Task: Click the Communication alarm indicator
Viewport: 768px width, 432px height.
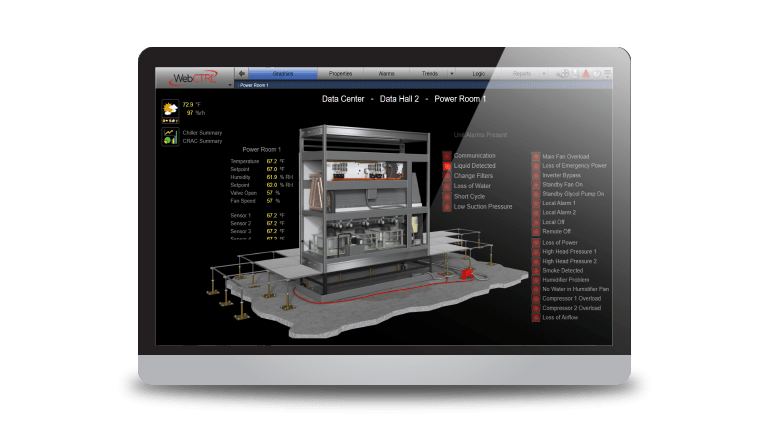Action: pos(447,156)
